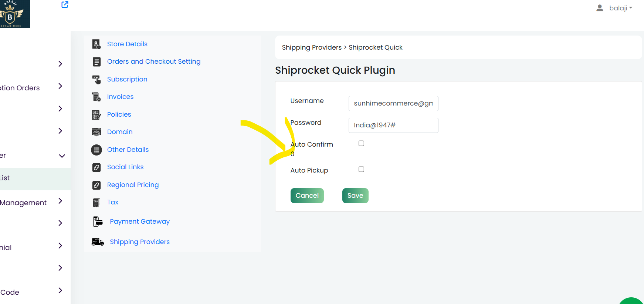
Task: Click the user profile avatar icon
Action: click(x=600, y=8)
